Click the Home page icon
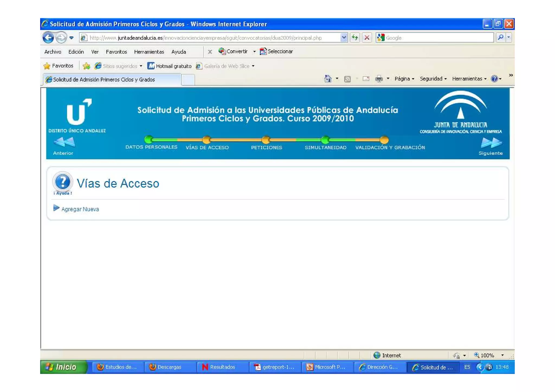This screenshot has height=392, width=555. point(328,79)
